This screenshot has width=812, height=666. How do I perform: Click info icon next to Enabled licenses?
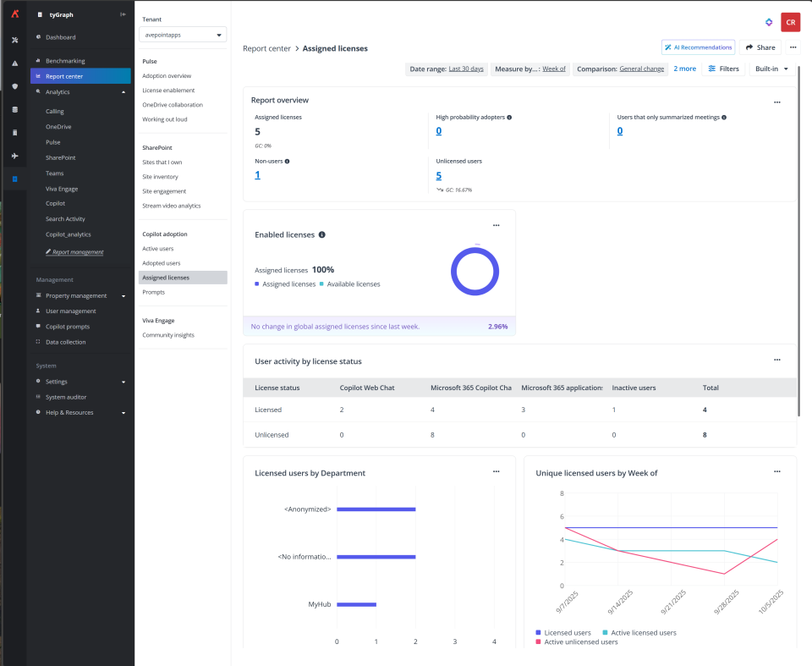322,234
